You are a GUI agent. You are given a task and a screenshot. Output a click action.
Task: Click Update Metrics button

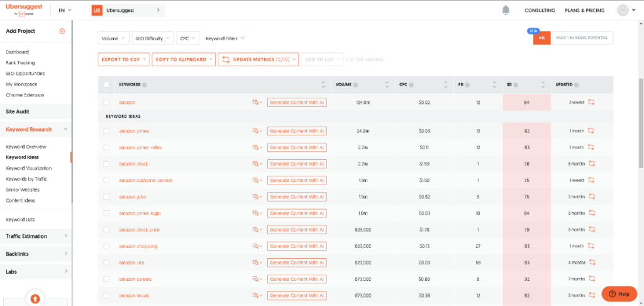(x=258, y=59)
